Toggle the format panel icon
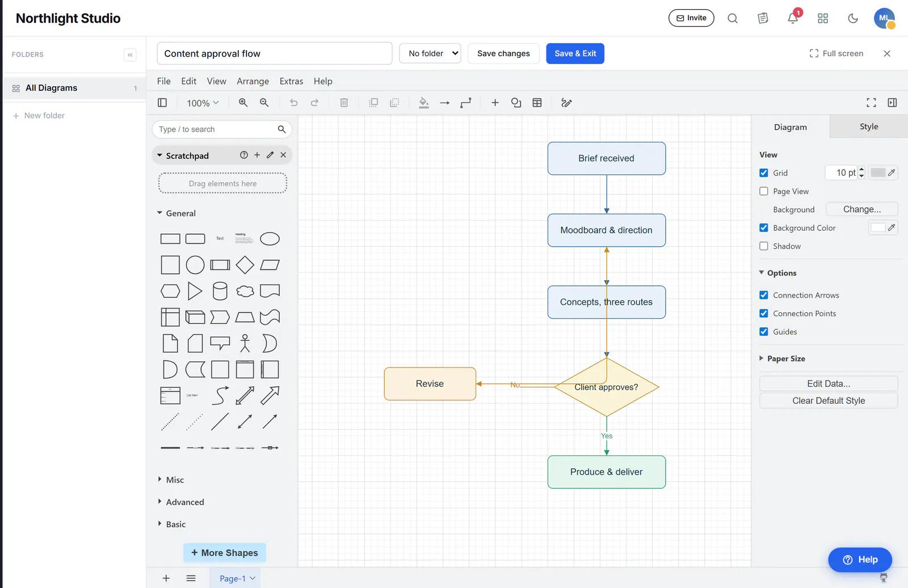The image size is (908, 588). click(x=892, y=103)
